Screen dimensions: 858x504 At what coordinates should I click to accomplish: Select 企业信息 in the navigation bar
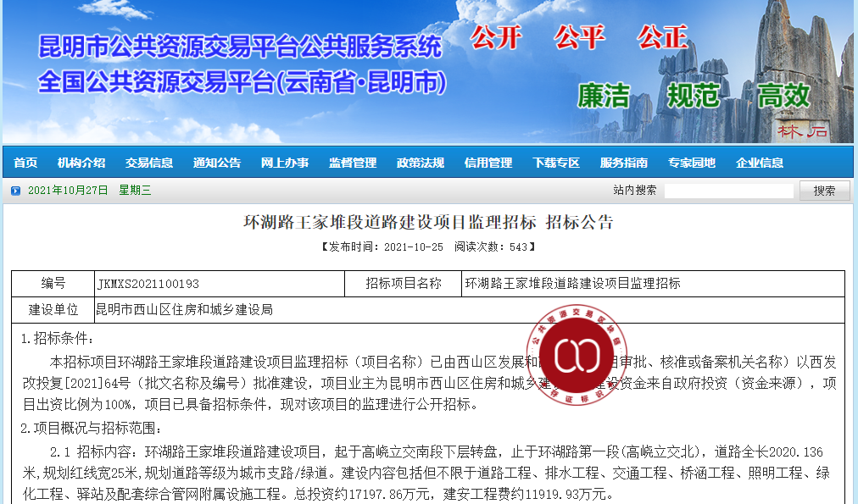pyautogui.click(x=760, y=163)
